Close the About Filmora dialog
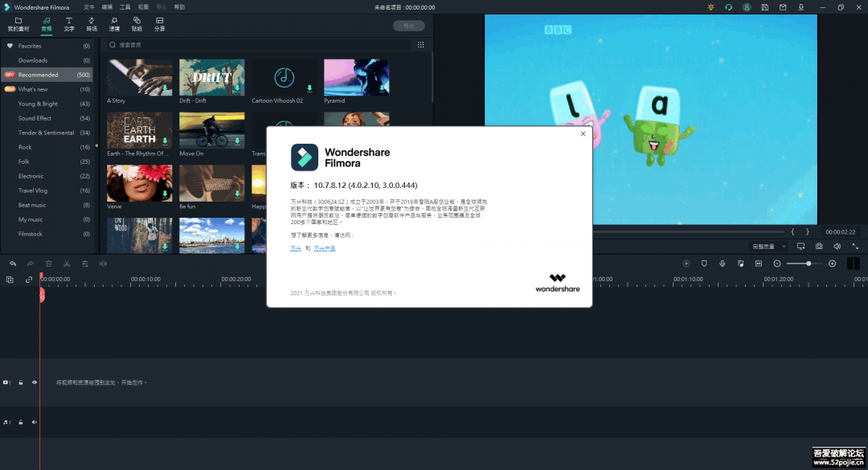This screenshot has width=868, height=470. [583, 134]
